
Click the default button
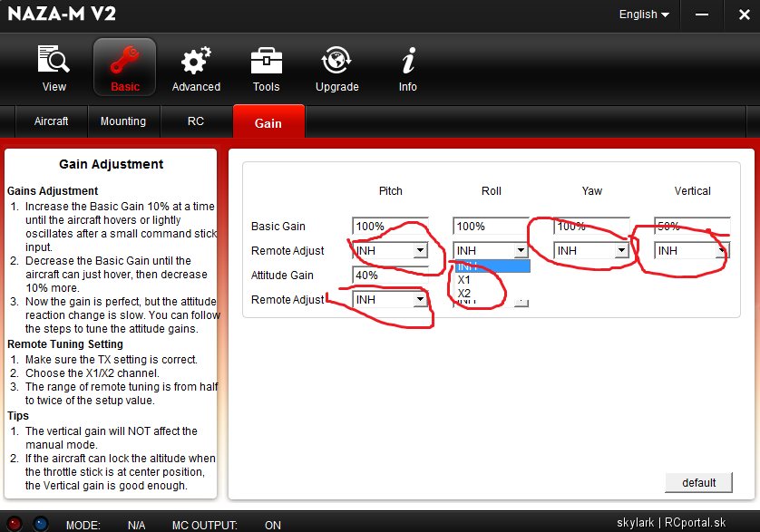point(698,482)
